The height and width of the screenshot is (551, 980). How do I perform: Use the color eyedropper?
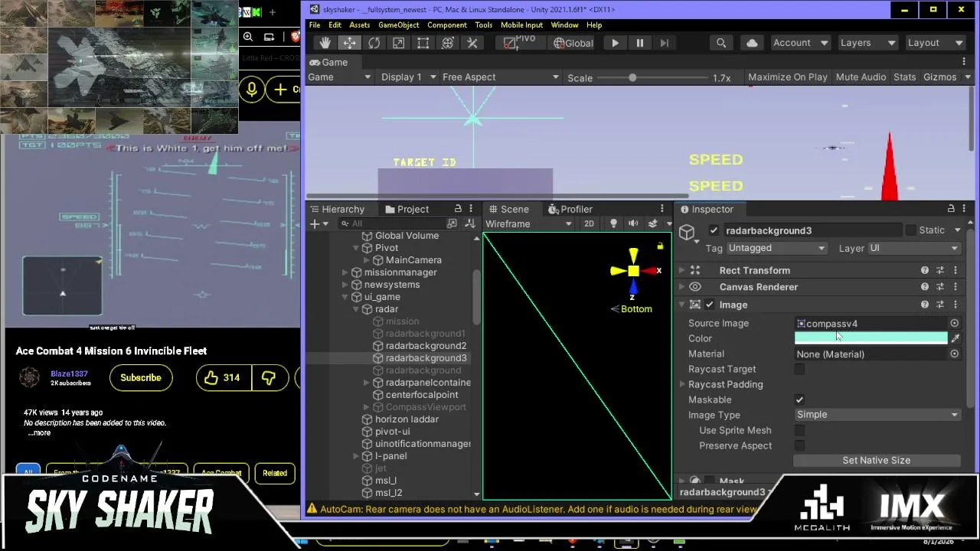pyautogui.click(x=955, y=338)
